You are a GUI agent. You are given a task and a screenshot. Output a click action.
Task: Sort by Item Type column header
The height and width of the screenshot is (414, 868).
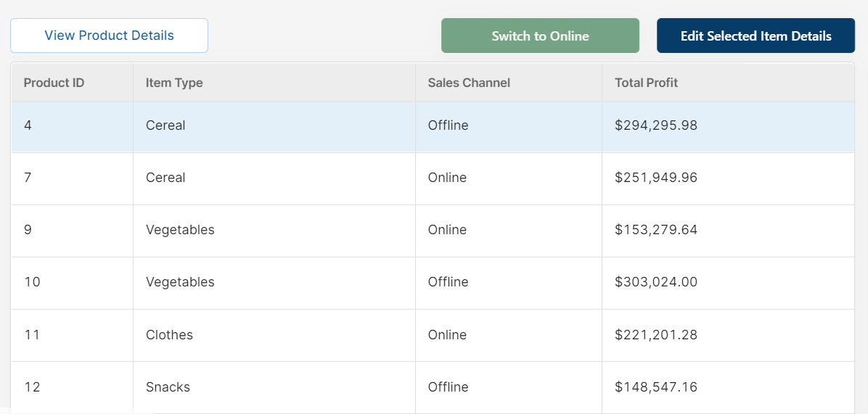tap(274, 83)
